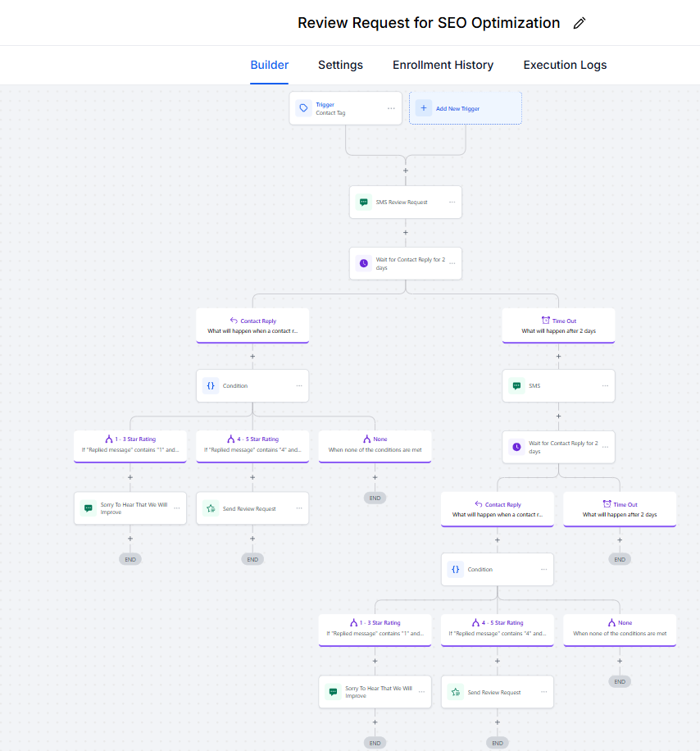The width and height of the screenshot is (700, 751).
Task: Click the Contact Tag trigger tag icon
Action: click(x=303, y=108)
